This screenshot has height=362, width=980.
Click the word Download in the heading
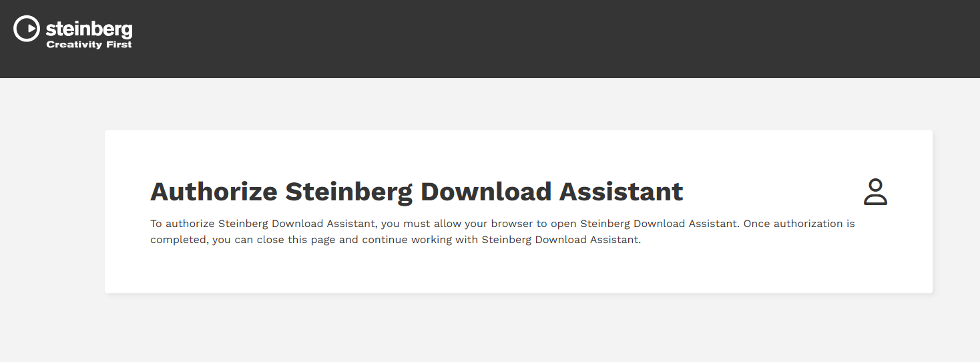(x=486, y=192)
